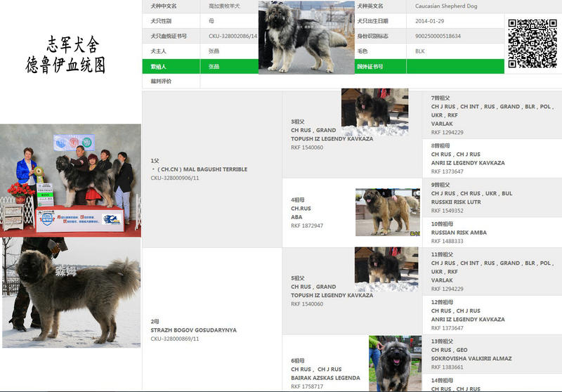This screenshot has height=392, width=562.
Task: Click the 犬只性别 label
Action: [x=161, y=21]
